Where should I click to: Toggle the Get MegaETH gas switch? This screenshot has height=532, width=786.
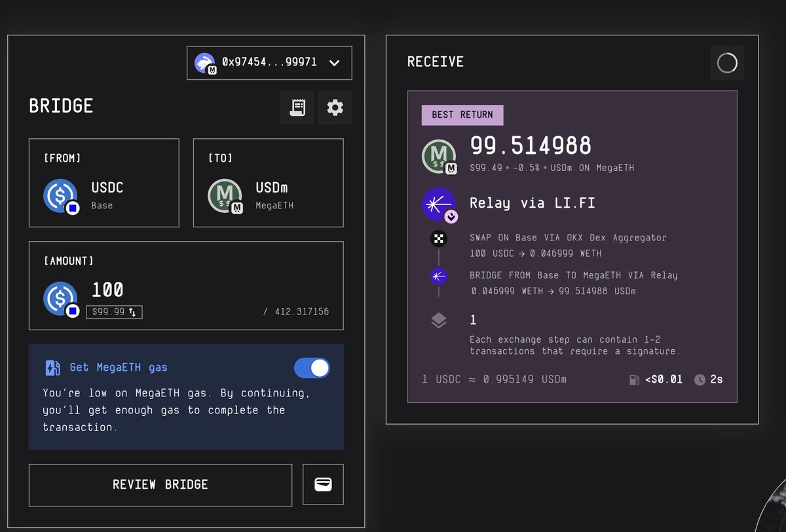pyautogui.click(x=312, y=368)
